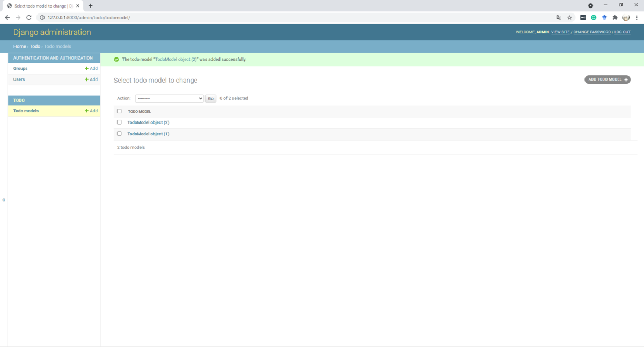Screen dimensions: 644x347
Task: Open TodoModel object (2) row link
Action: click(x=148, y=122)
